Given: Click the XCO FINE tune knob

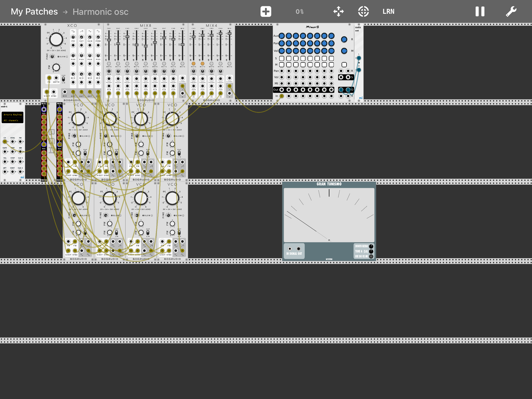Looking at the screenshot, I should pos(52,56).
